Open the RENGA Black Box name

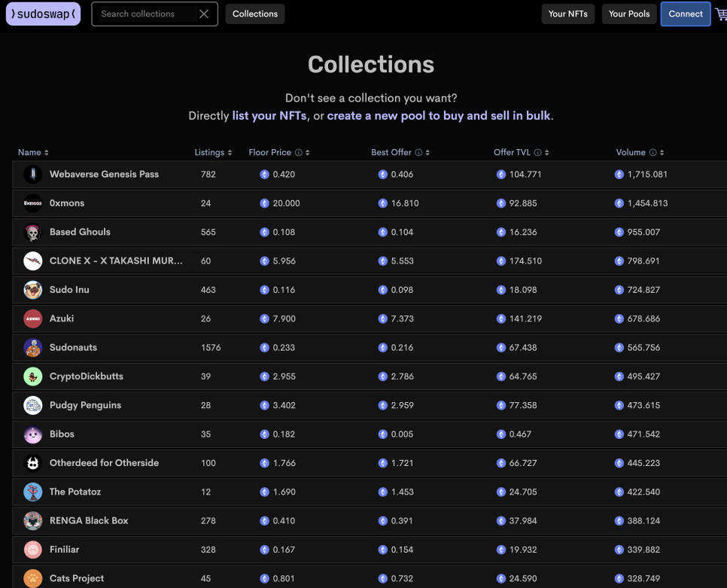click(x=89, y=521)
